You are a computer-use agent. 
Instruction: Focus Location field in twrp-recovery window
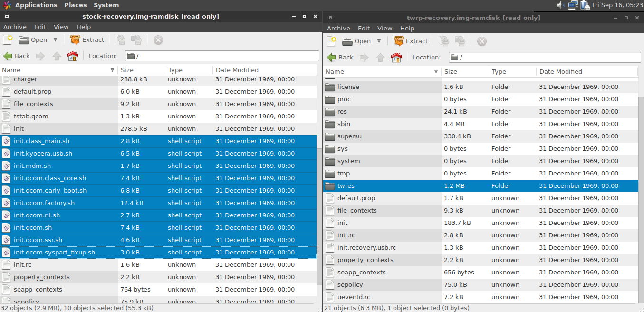click(x=546, y=58)
